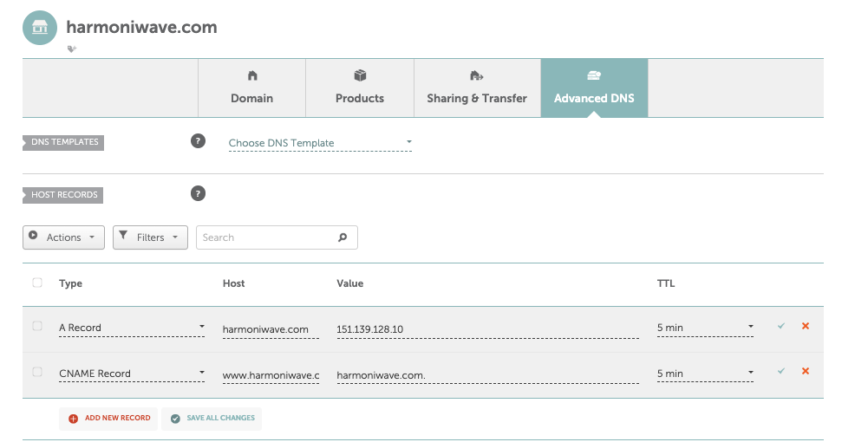The width and height of the screenshot is (868, 442).
Task: Confirm the CNAME Record with checkmark icon
Action: click(781, 371)
